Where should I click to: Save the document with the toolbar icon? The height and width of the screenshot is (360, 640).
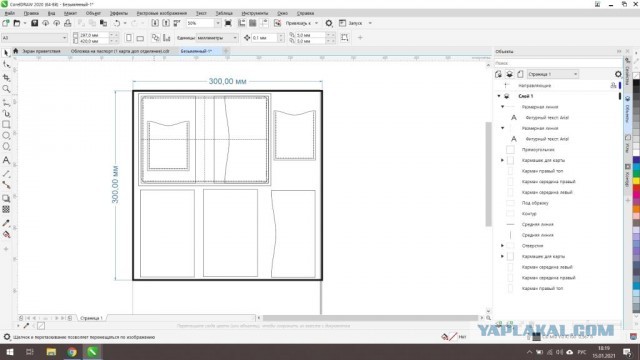tap(34, 23)
